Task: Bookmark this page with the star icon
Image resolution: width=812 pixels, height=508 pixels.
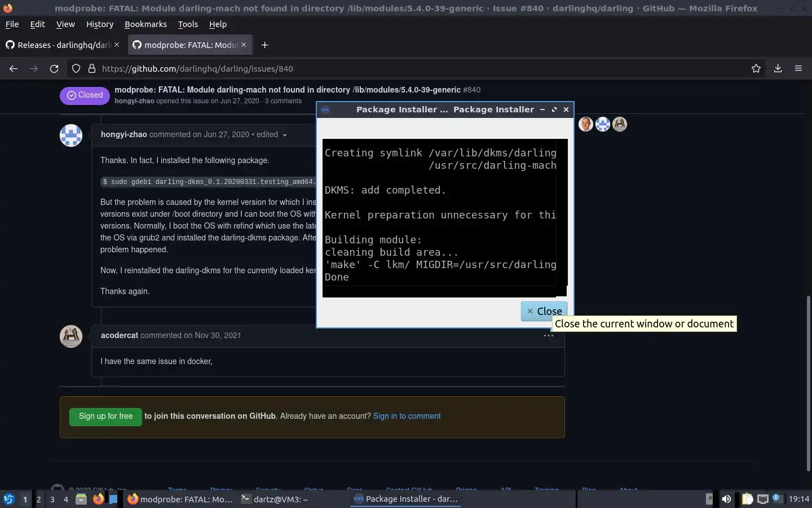Action: [x=756, y=69]
